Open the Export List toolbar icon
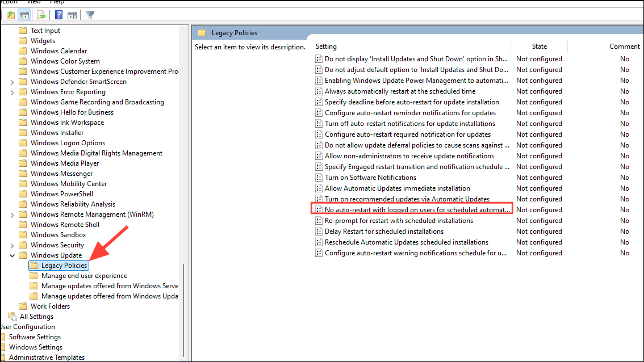This screenshot has width=644, height=362. tap(41, 15)
